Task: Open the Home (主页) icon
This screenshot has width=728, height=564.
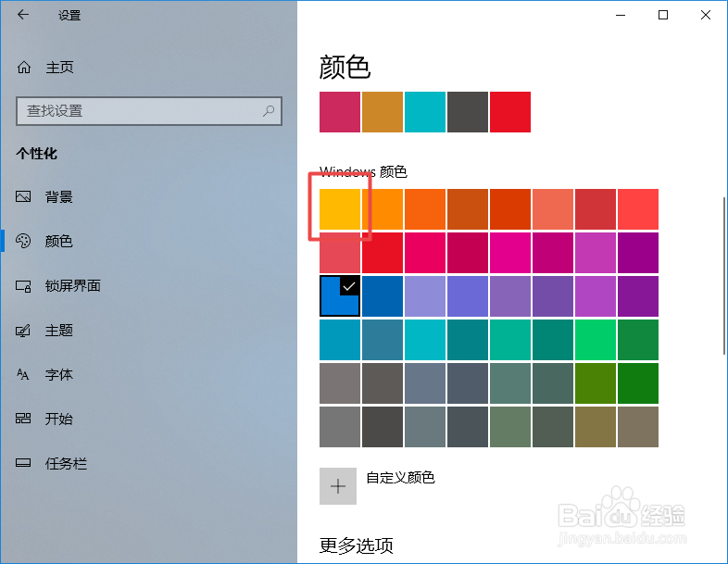Action: click(24, 68)
